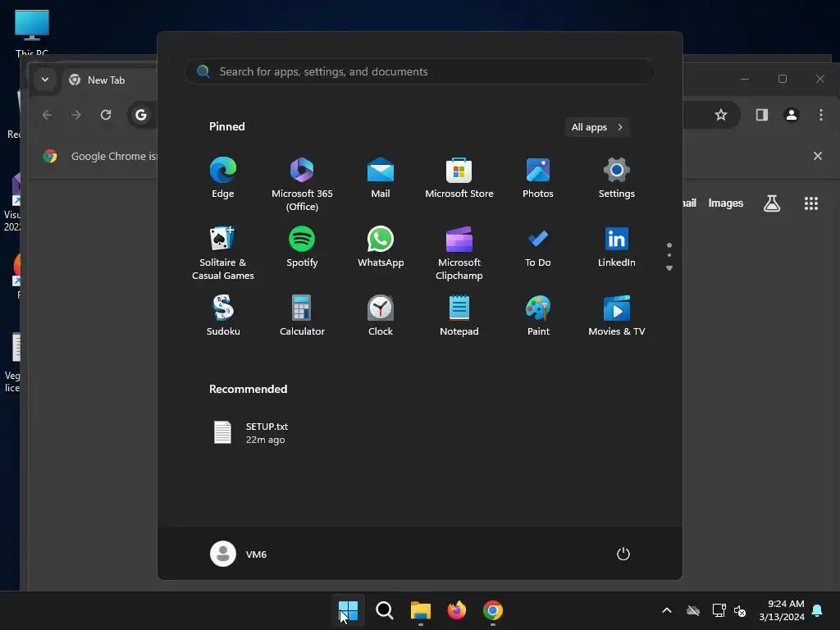Launch the Paint app
Viewport: 840px width, 630px height.
[538, 316]
